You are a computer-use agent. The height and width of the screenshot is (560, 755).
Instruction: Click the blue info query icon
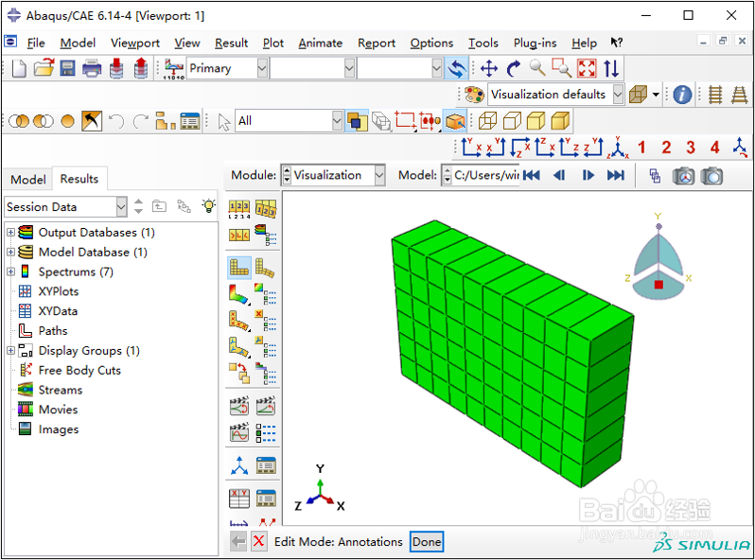[682, 95]
